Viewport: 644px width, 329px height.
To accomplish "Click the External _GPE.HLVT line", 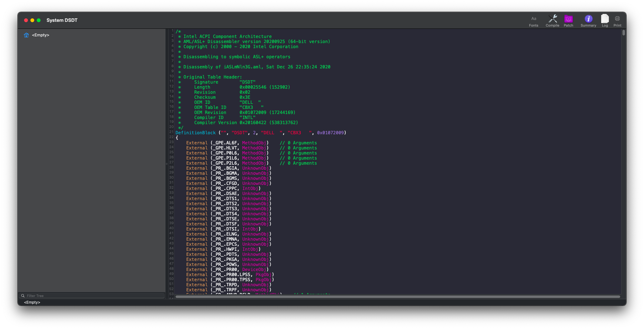I will [251, 148].
